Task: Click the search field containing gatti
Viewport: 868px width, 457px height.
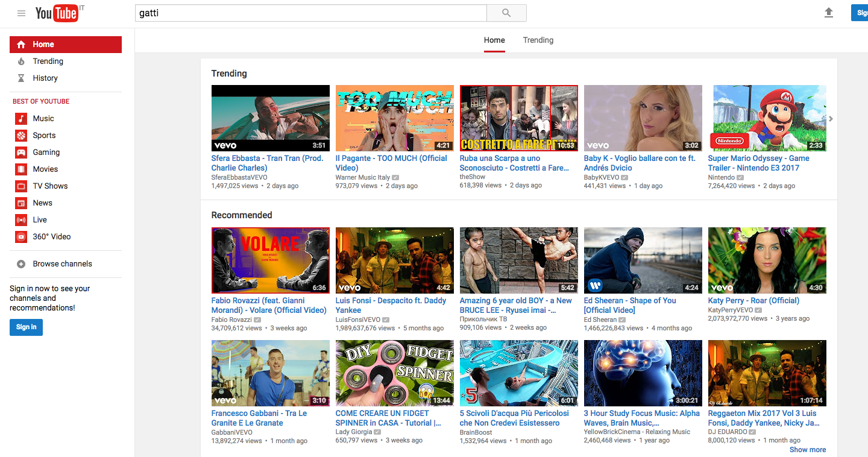Action: pyautogui.click(x=310, y=13)
